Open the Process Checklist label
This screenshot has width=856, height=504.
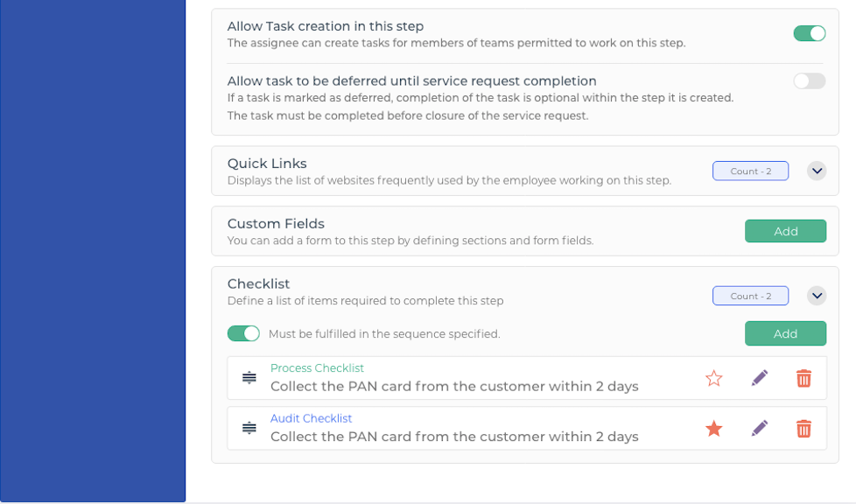coord(317,368)
